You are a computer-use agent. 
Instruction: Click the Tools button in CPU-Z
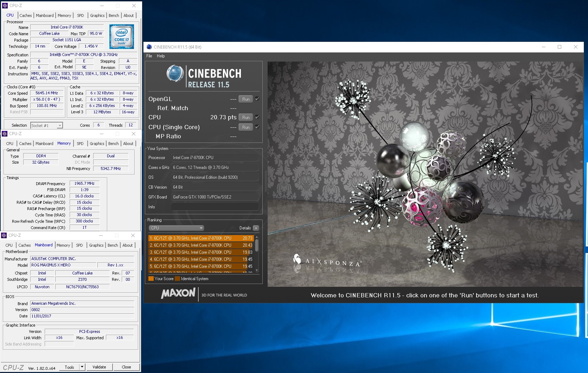[70, 367]
